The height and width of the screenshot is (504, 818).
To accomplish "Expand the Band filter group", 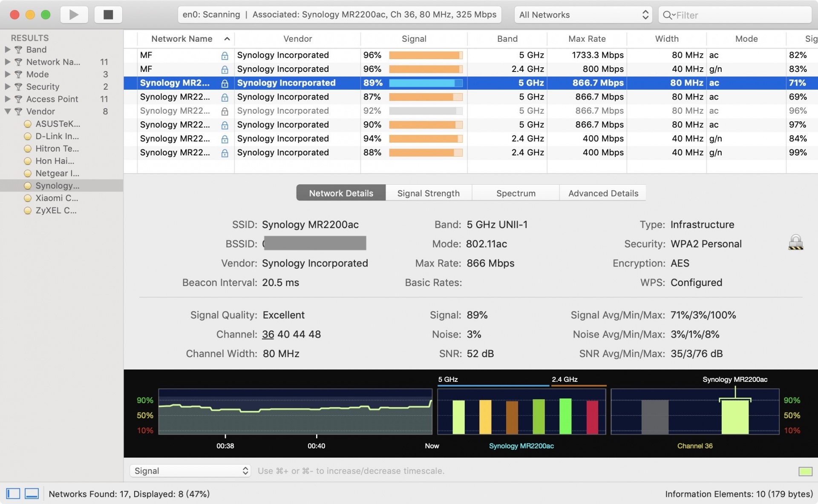I will click(7, 50).
